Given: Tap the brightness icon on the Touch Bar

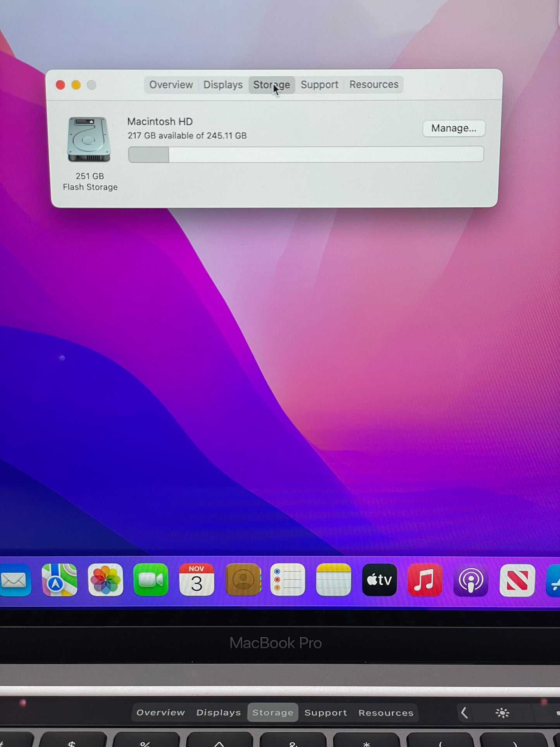Looking at the screenshot, I should tap(502, 712).
